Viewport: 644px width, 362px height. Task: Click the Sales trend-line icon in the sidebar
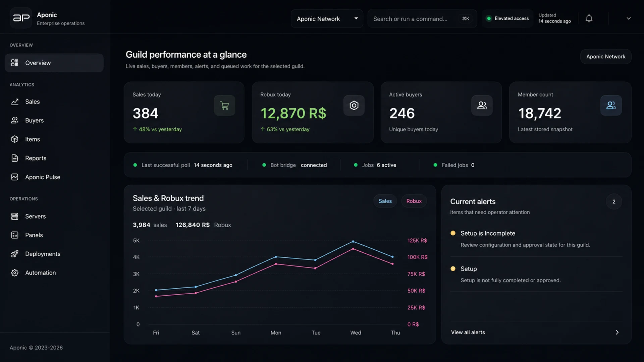pyautogui.click(x=15, y=102)
